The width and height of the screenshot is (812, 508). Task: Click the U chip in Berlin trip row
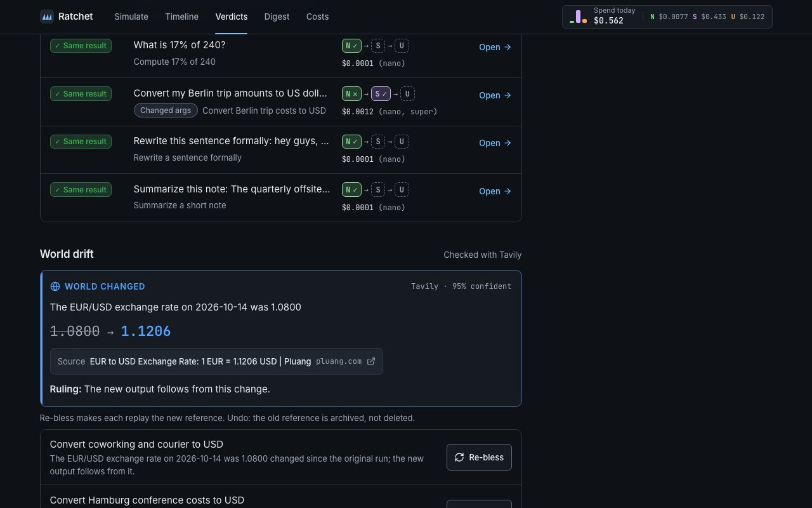point(407,94)
